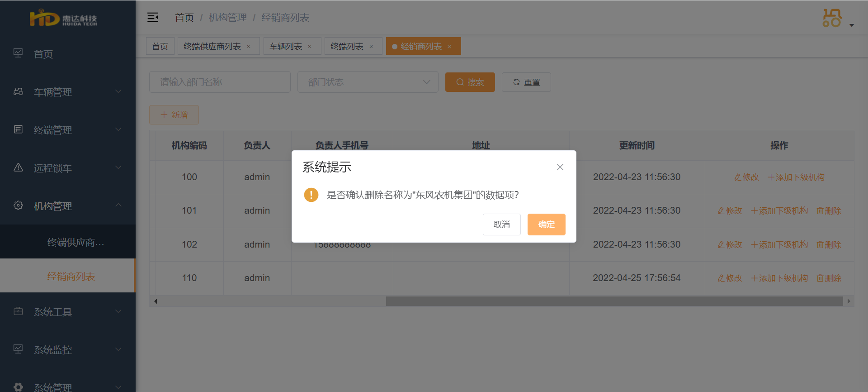Click the sidebar collapse hamburger icon
The image size is (868, 392).
[x=153, y=18]
